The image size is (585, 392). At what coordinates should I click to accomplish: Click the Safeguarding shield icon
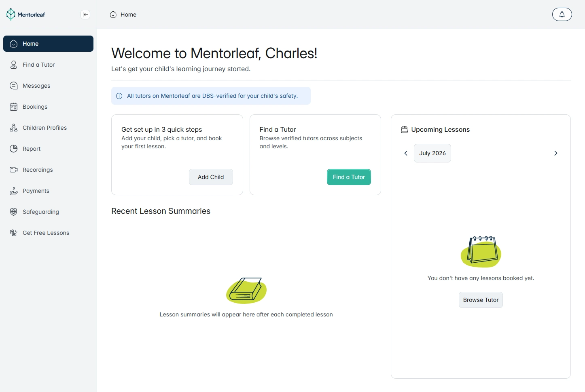point(14,212)
